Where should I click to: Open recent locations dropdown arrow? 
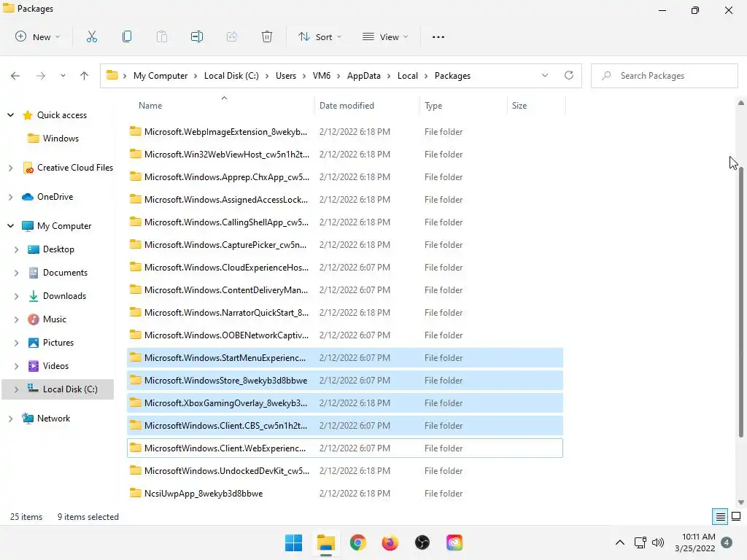(x=63, y=76)
